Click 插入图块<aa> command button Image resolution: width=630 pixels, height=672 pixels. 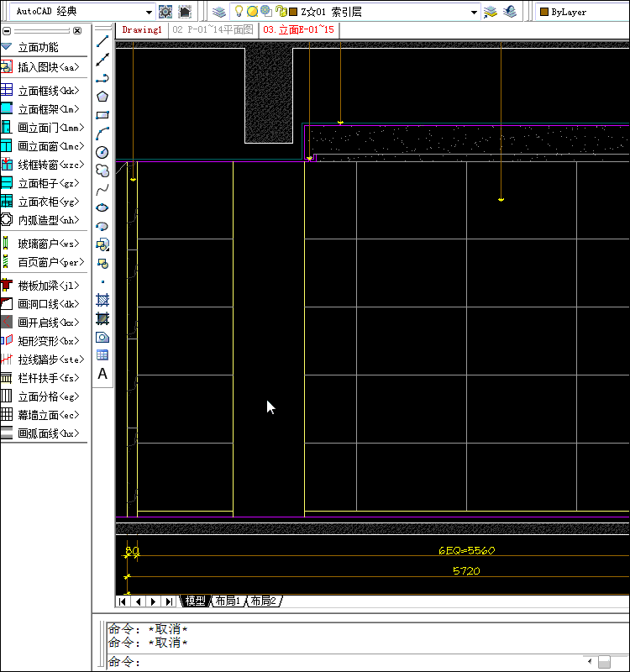(x=49, y=67)
